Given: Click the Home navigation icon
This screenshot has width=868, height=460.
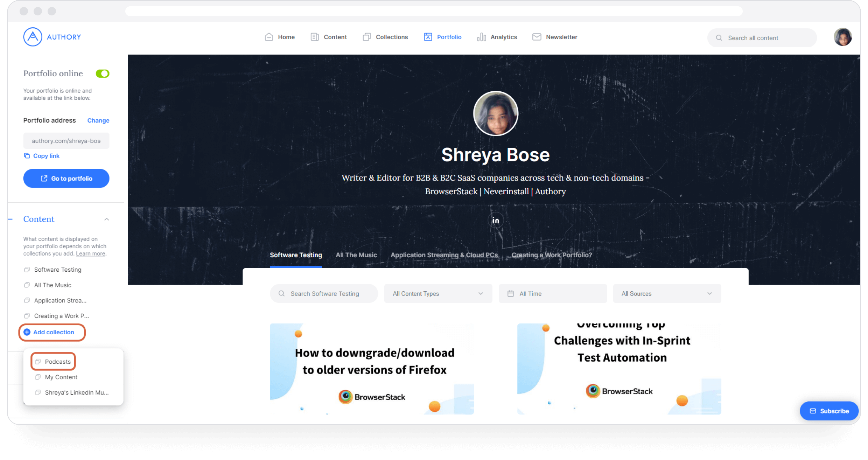Looking at the screenshot, I should point(269,37).
